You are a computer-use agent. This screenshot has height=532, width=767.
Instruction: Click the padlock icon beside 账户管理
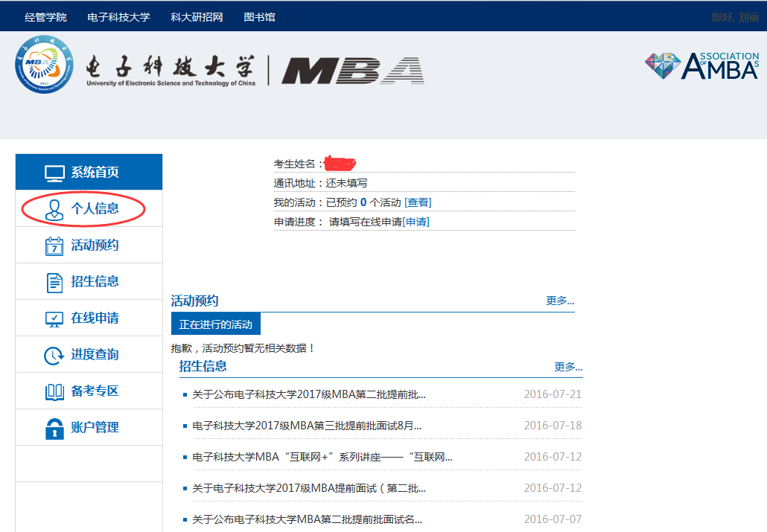[54, 429]
